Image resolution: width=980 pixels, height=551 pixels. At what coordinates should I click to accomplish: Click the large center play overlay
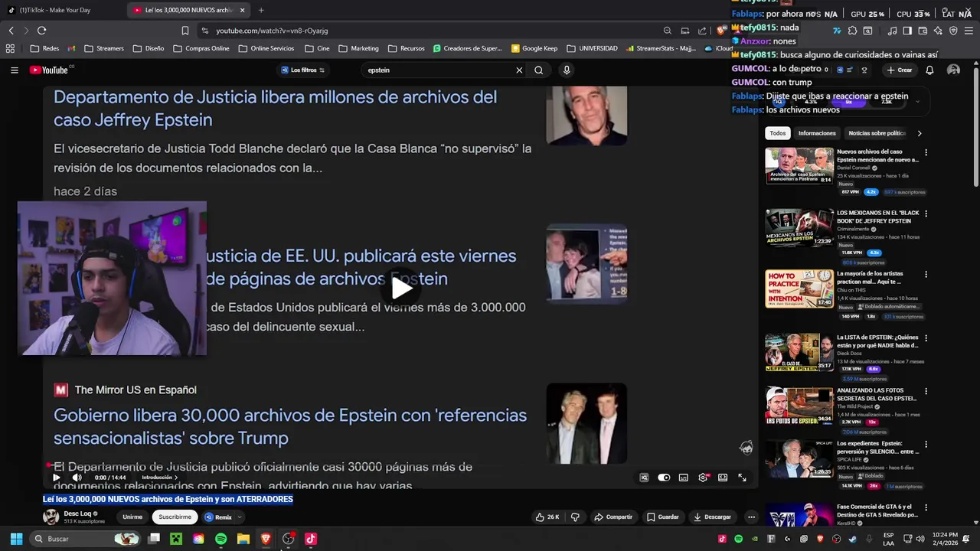click(x=401, y=288)
